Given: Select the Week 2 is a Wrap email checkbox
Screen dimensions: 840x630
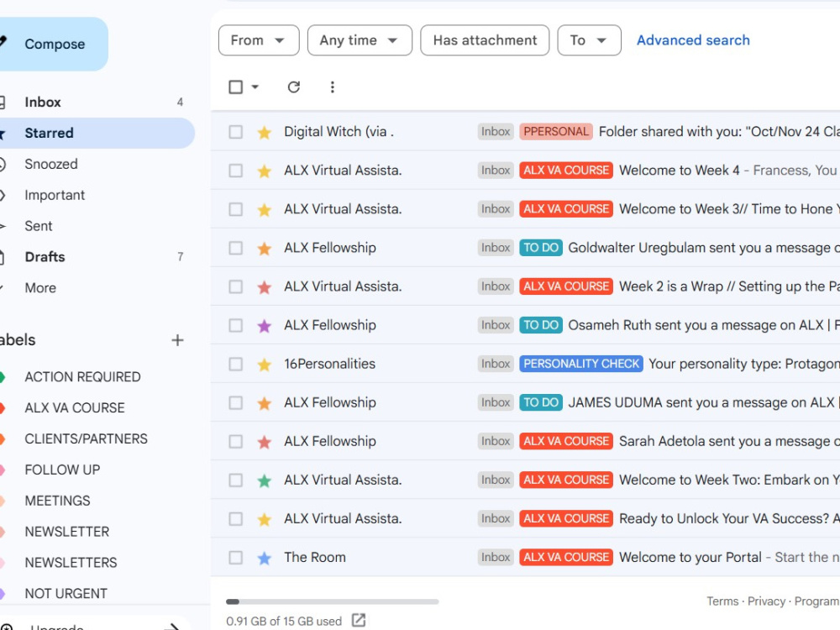Looking at the screenshot, I should coord(236,286).
